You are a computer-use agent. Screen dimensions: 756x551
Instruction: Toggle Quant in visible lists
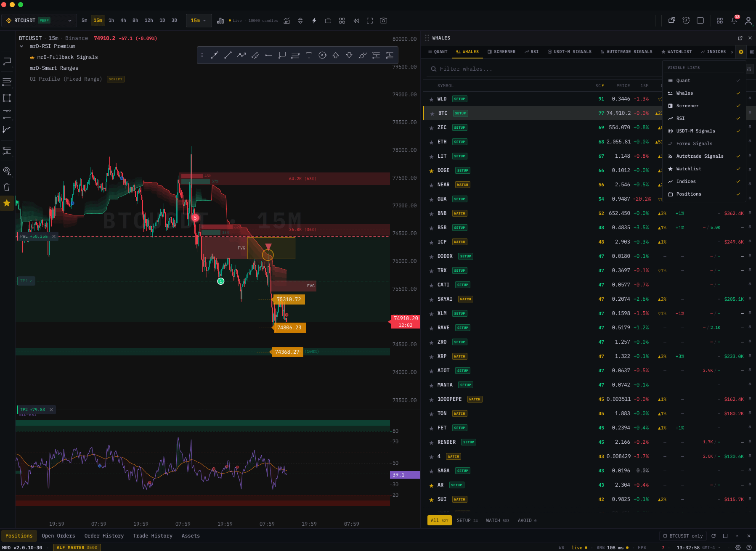[x=704, y=80]
